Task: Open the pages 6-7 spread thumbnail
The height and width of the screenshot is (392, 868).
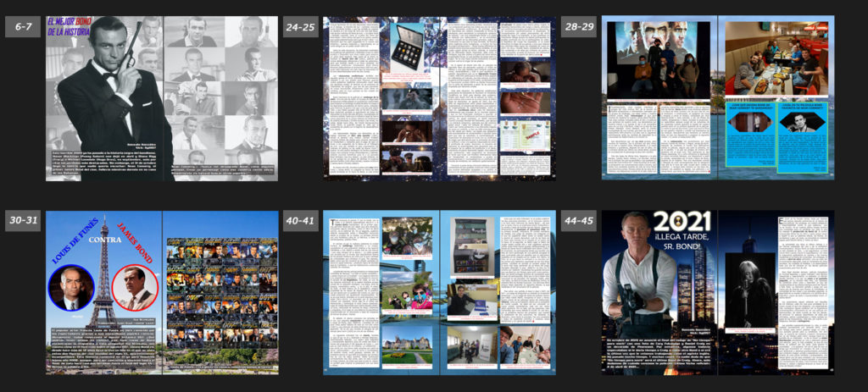Action: click(162, 98)
